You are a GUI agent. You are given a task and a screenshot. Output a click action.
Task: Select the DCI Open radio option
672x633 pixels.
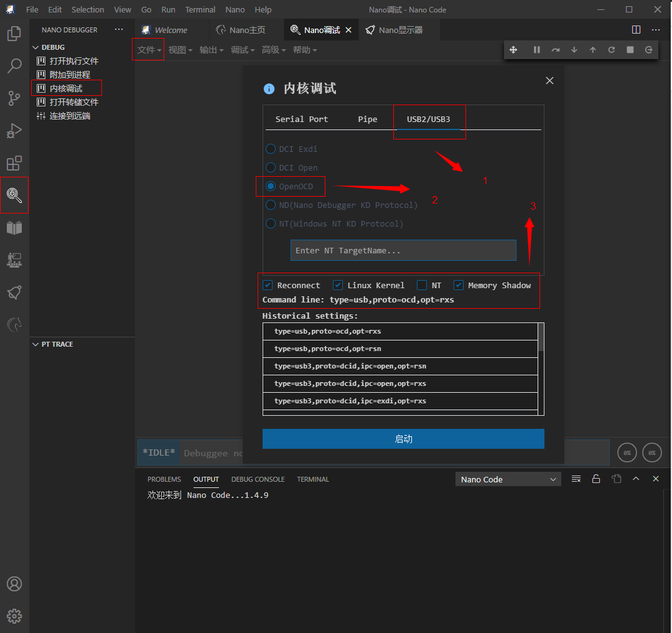pyautogui.click(x=271, y=167)
